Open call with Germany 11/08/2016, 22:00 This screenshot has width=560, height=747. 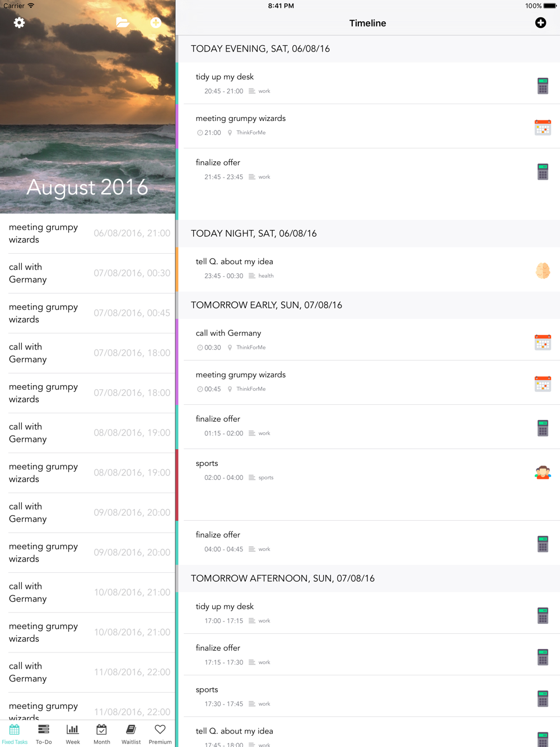(x=87, y=672)
